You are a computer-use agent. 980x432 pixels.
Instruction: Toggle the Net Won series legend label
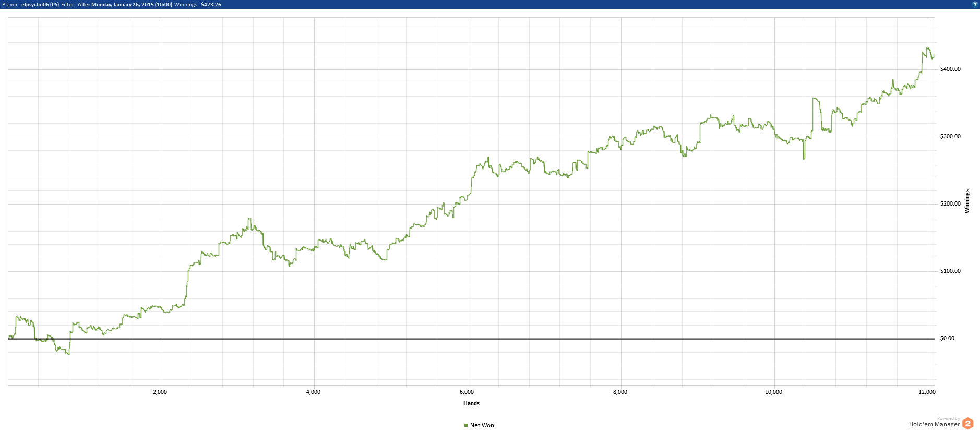point(482,425)
